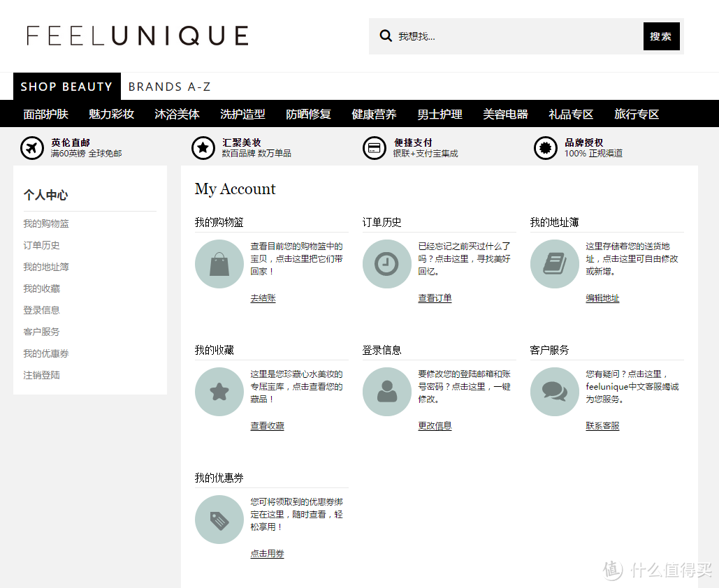Open the clock icon under 订单历史
This screenshot has width=719, height=588.
pyautogui.click(x=387, y=264)
